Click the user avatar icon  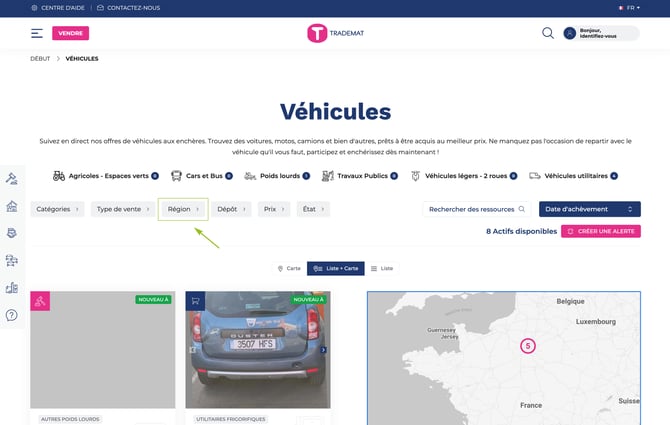570,33
